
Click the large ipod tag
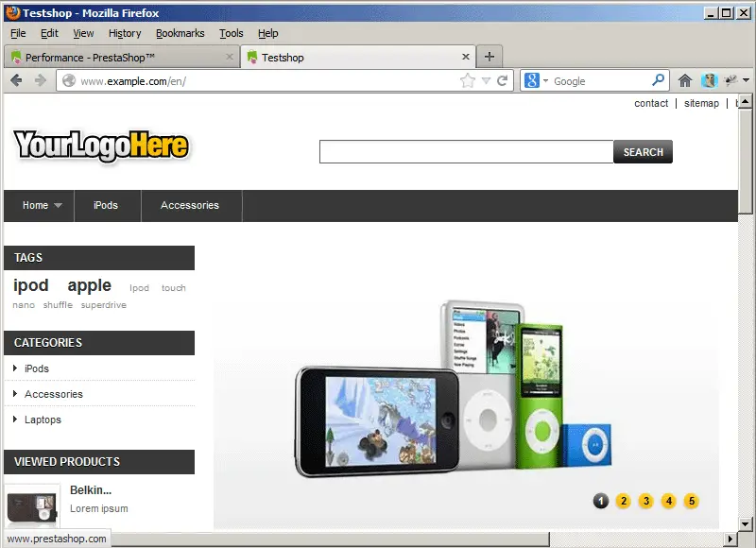click(x=31, y=285)
